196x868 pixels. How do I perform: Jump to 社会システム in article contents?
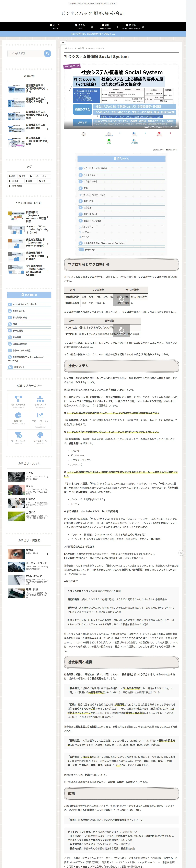89,175
